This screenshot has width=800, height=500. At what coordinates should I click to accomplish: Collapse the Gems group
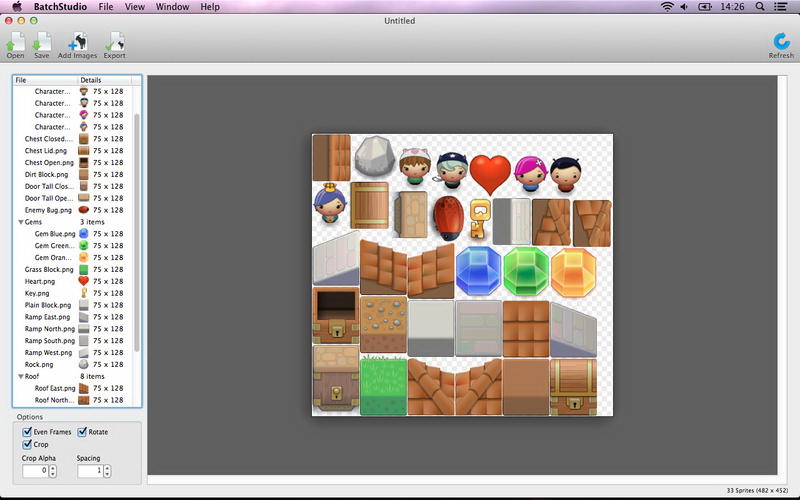click(21, 222)
